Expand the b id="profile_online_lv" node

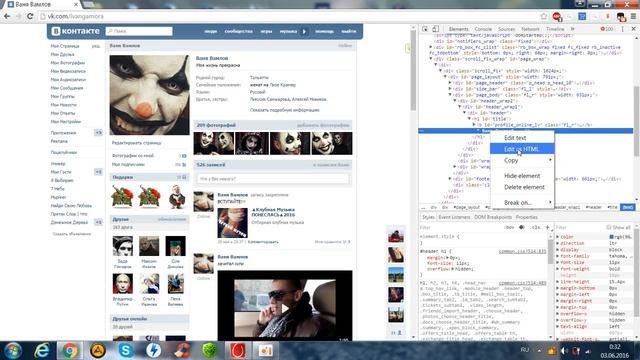coord(474,124)
